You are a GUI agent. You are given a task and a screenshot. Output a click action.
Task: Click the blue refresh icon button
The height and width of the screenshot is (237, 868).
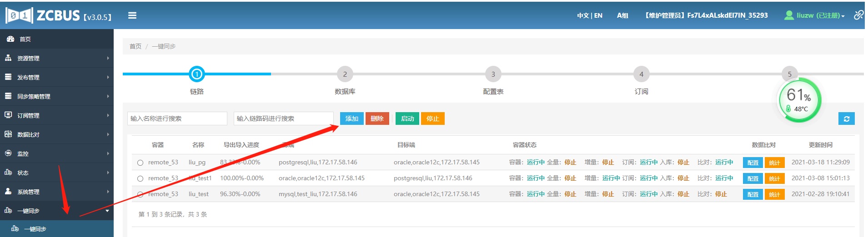(846, 118)
